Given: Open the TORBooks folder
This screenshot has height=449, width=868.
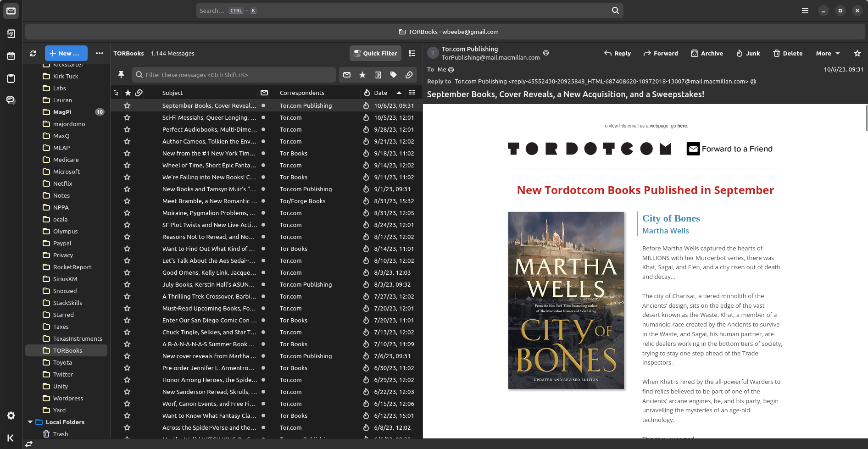Looking at the screenshot, I should click(x=67, y=350).
